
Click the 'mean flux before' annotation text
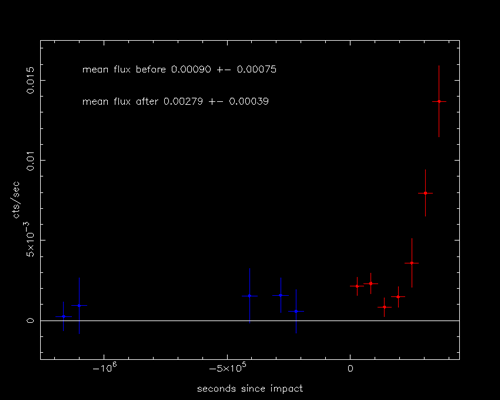tap(179, 69)
